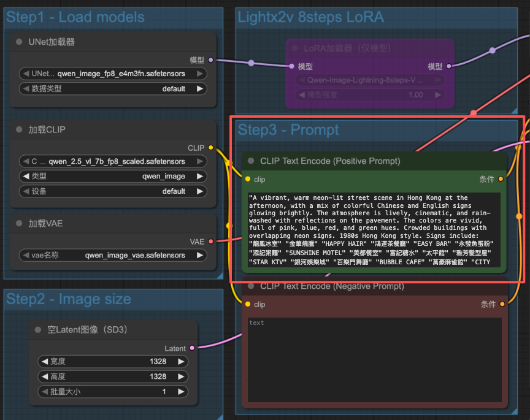Click the clip input port on Negative Prompt node
Image resolution: width=530 pixels, height=420 pixels.
point(248,304)
